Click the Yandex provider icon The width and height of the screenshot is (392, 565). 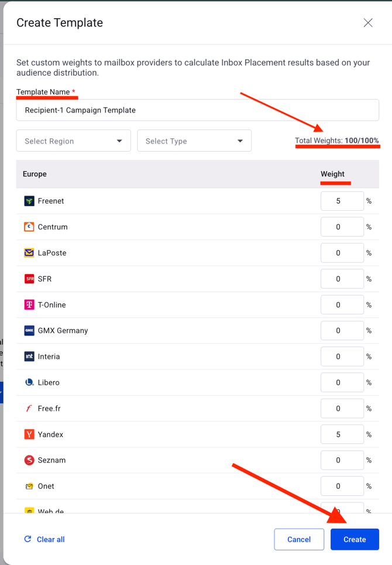(x=29, y=434)
